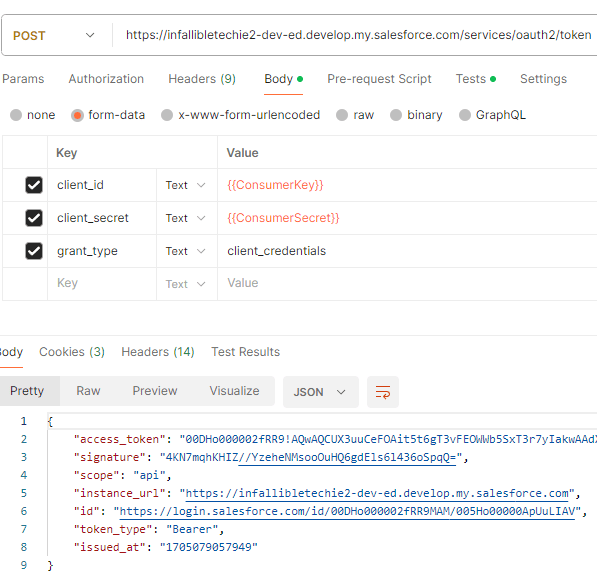597x579 pixels.
Task: Open Text type dropdown for client_secret
Action: 186,218
